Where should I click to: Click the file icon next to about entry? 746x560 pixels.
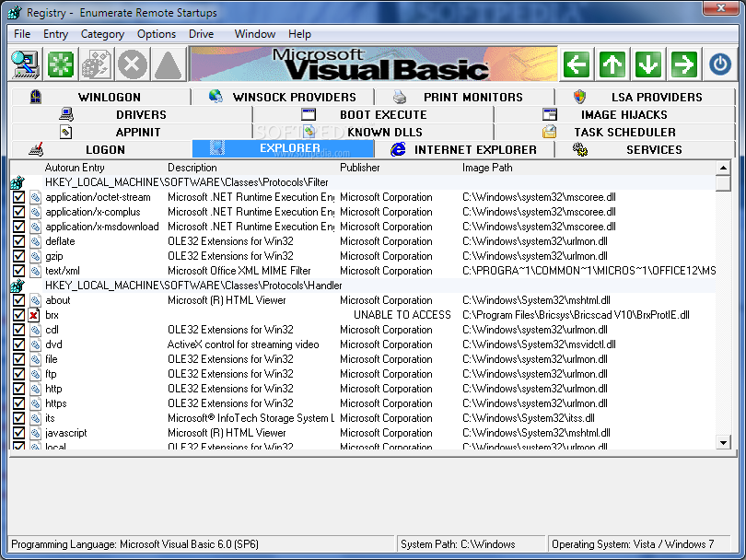click(35, 300)
